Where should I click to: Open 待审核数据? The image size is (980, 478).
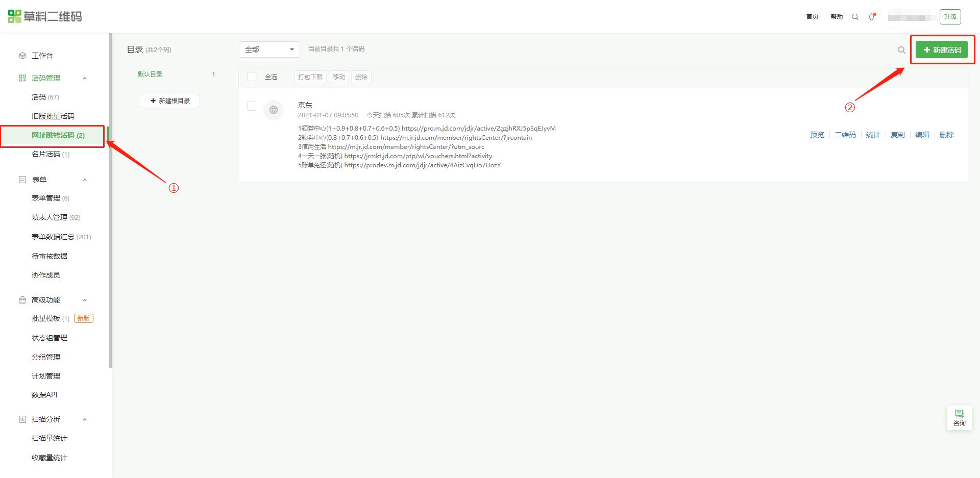click(50, 256)
